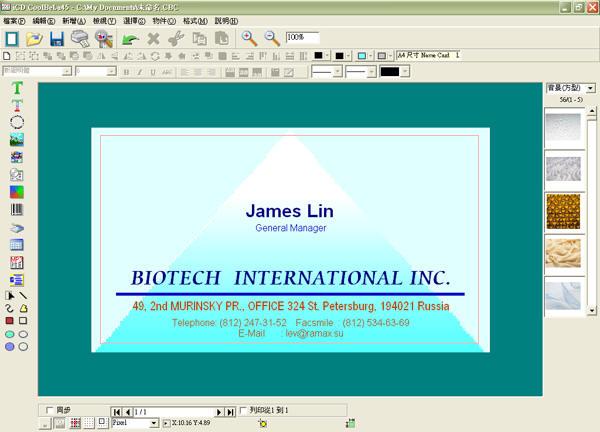Select the Barcode tool
Image resolution: width=600 pixels, height=432 pixels.
coord(17,209)
